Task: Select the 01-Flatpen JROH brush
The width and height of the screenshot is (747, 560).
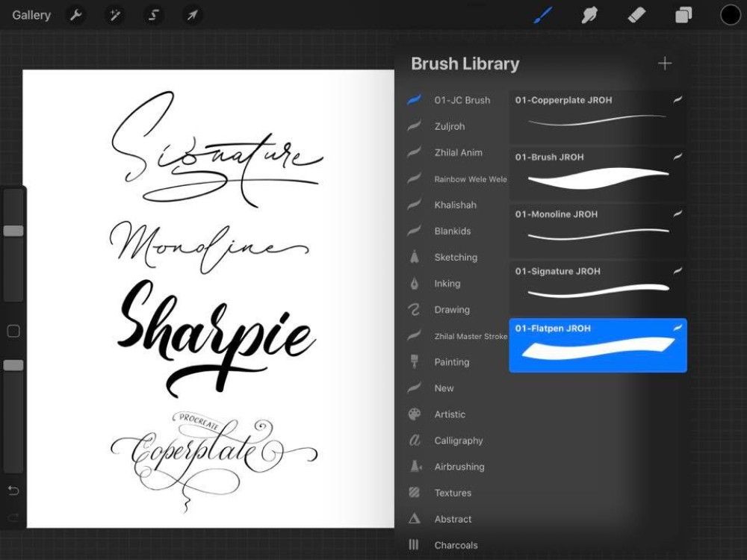Action: [x=598, y=345]
